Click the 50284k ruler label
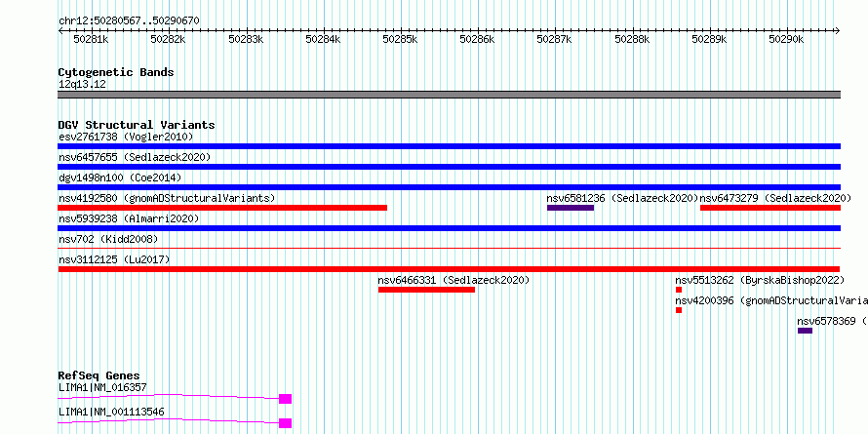This screenshot has width=868, height=434. click(x=323, y=39)
